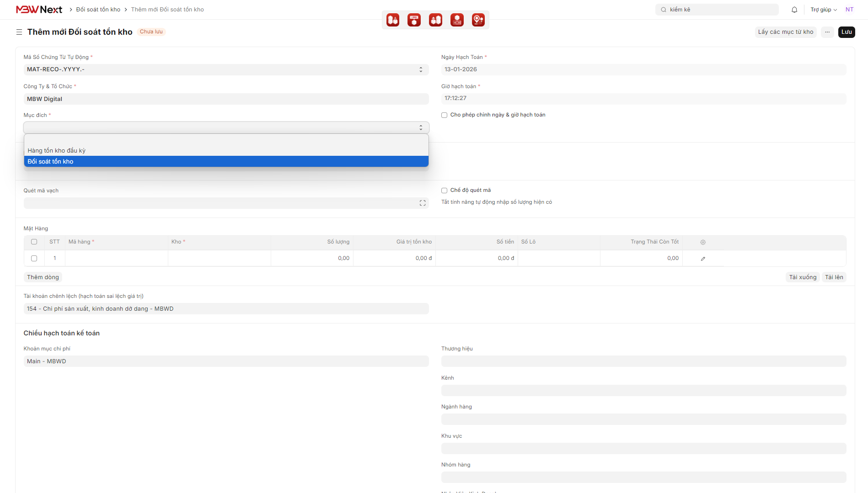Click the barcode scan icon in Quét mã vạch
This screenshot has height=493, width=868.
423,203
